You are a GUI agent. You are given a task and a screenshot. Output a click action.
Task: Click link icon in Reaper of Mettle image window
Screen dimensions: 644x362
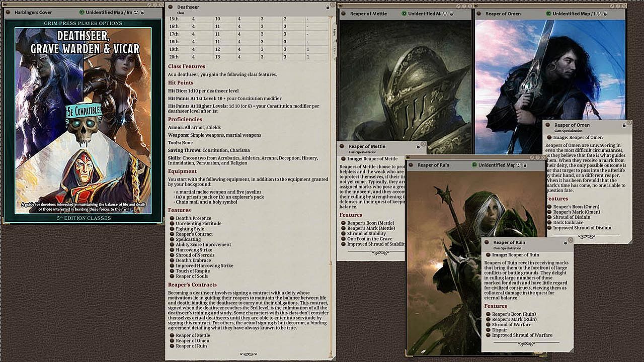343,14
